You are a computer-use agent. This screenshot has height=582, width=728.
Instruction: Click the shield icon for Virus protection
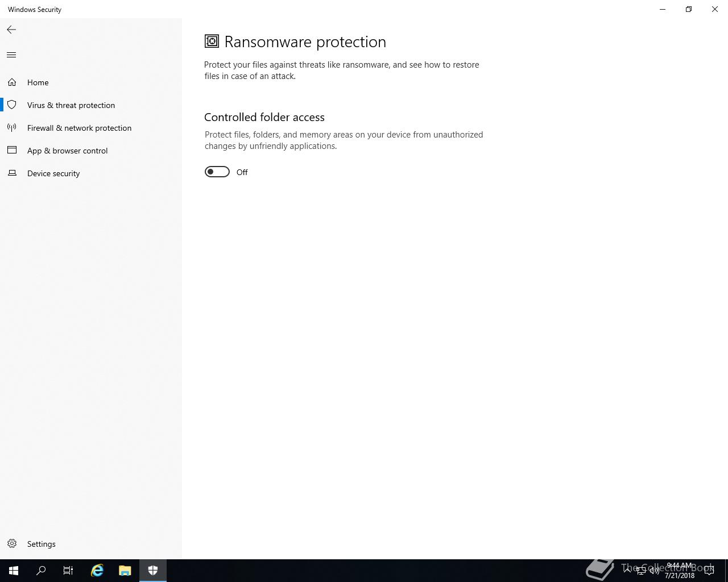tap(12, 105)
